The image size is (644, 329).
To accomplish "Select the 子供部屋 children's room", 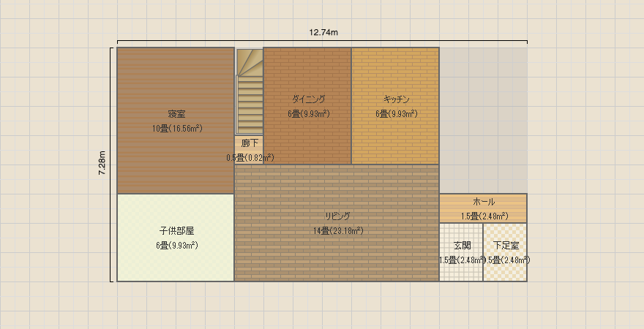I will (x=176, y=238).
